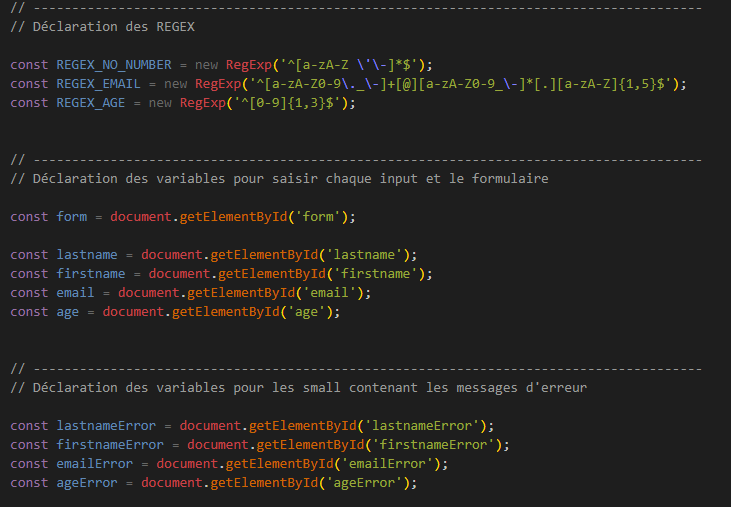Click 'document' on the 'const emailError' line
Image resolution: width=731 pixels, height=507 pixels.
coord(187,464)
